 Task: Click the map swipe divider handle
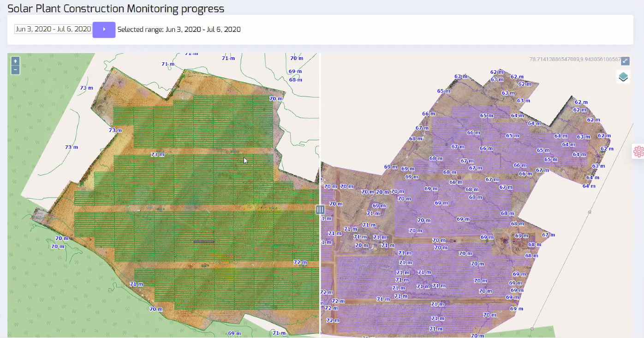click(320, 209)
